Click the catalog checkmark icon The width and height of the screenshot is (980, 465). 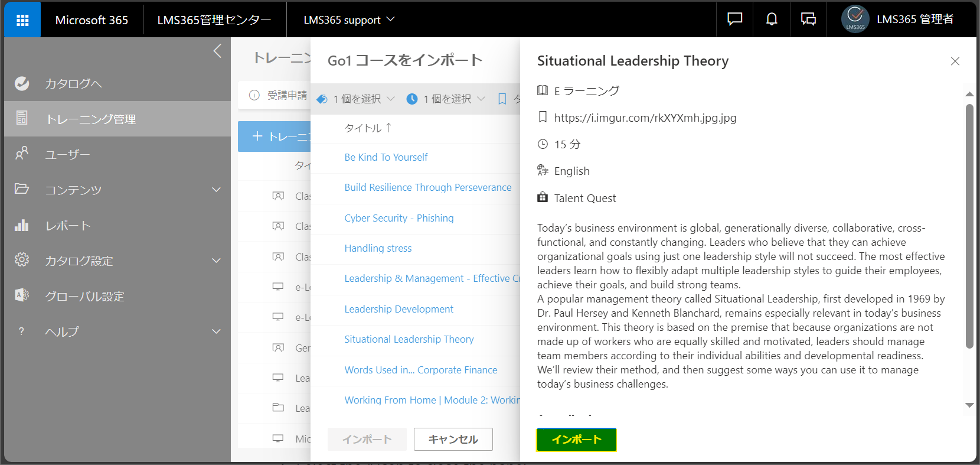(22, 83)
